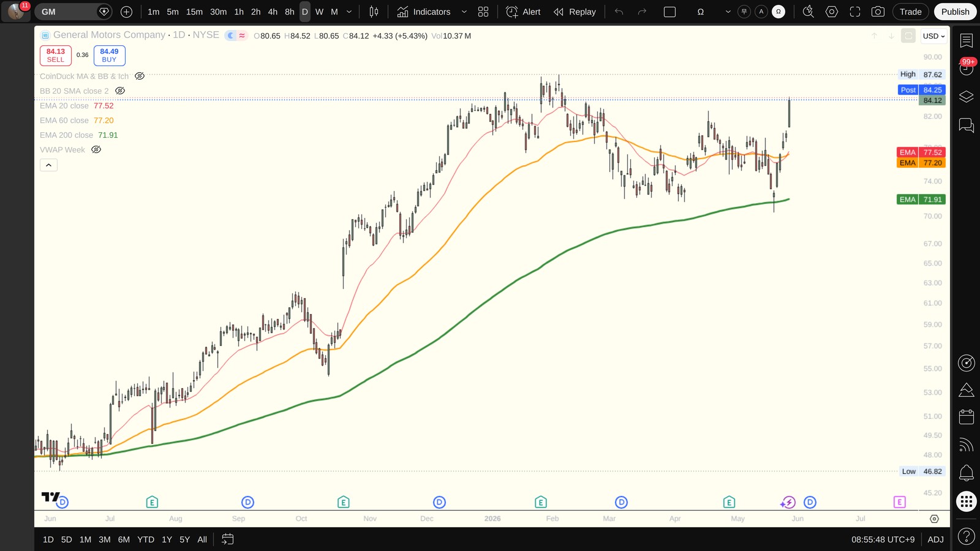Toggle visibility of VWAP Week indicator
Screen dimensions: 980x551
coord(96,150)
